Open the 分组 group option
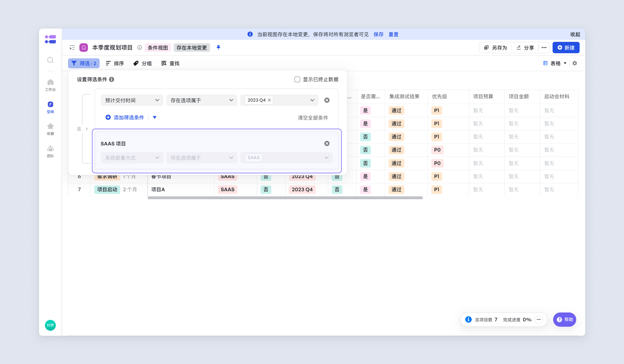This screenshot has width=624, height=364. (x=143, y=63)
